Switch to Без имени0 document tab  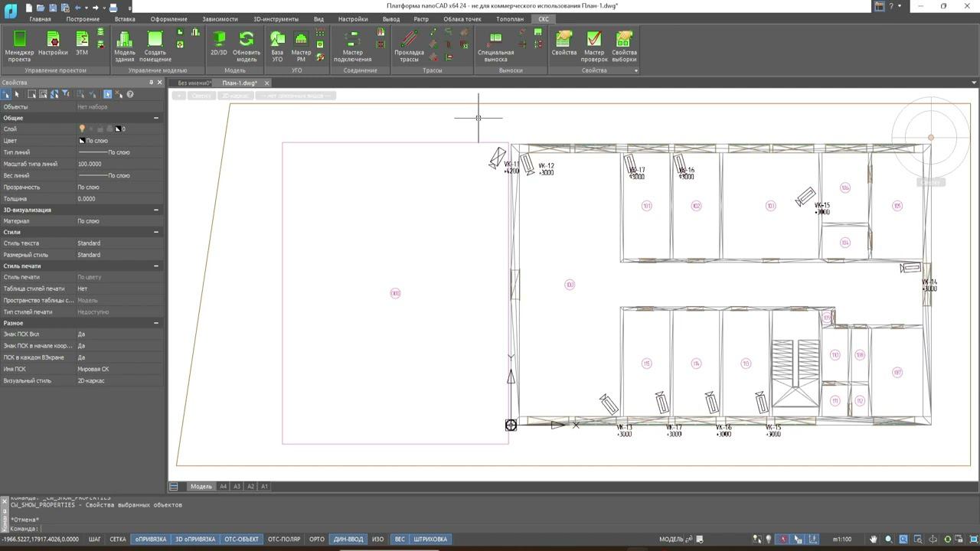[194, 83]
